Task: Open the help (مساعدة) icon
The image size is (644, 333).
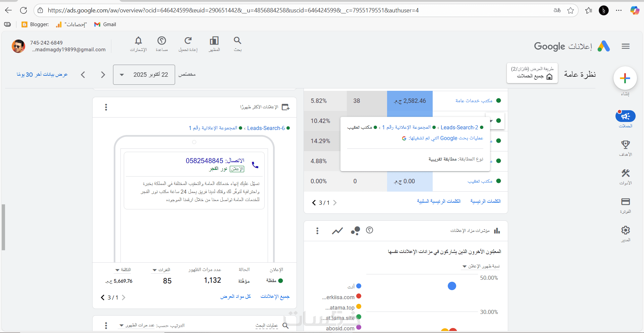Action: [162, 41]
